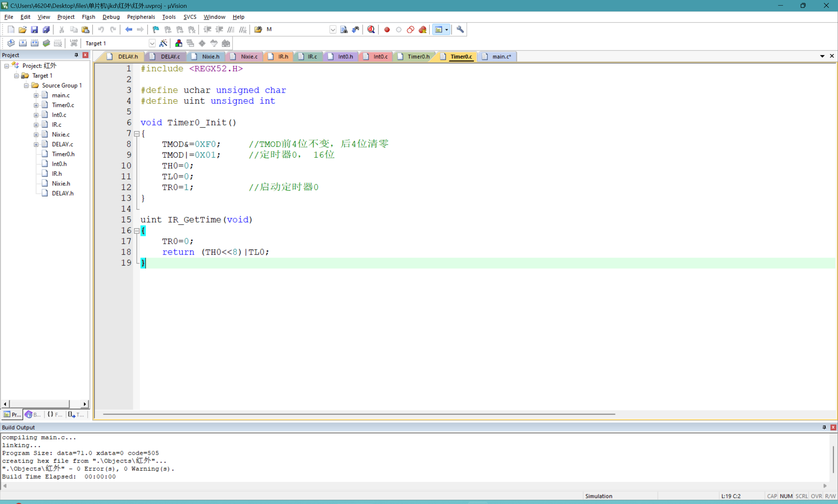Click the Save All icon
Image resolution: width=838 pixels, height=504 pixels.
pos(46,29)
